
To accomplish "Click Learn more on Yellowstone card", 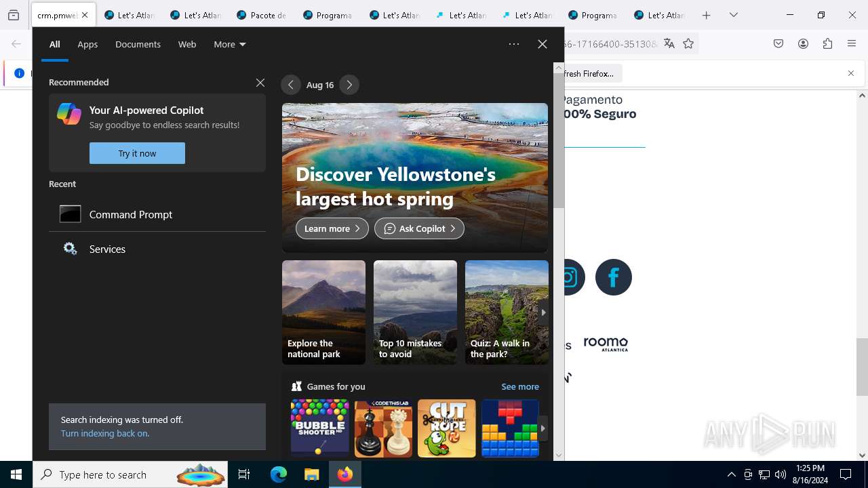I will coord(332,228).
